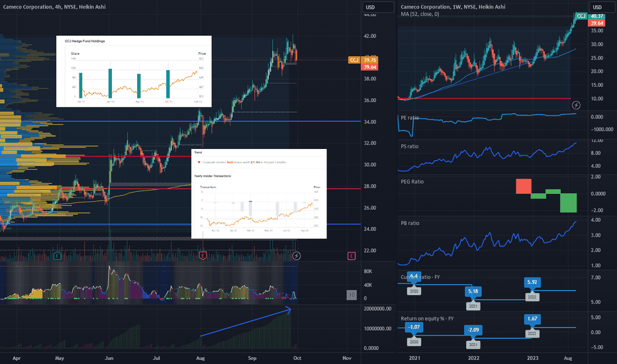Image resolution: width=617 pixels, height=364 pixels.
Task: Click the lightning event icon on the weekly chart
Action: coord(576,105)
